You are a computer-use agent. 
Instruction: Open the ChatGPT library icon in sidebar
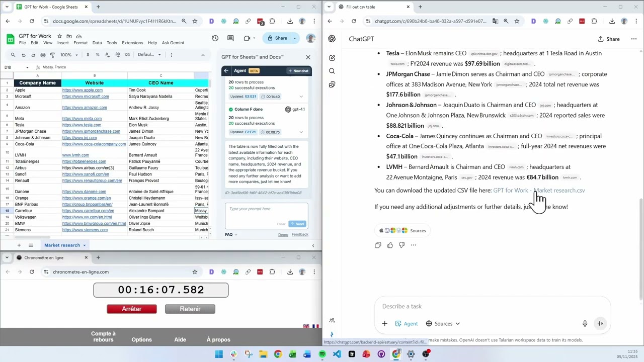332,85
